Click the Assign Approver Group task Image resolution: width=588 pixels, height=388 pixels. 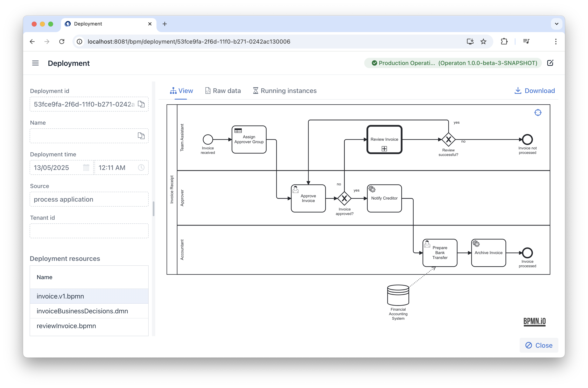pyautogui.click(x=249, y=139)
